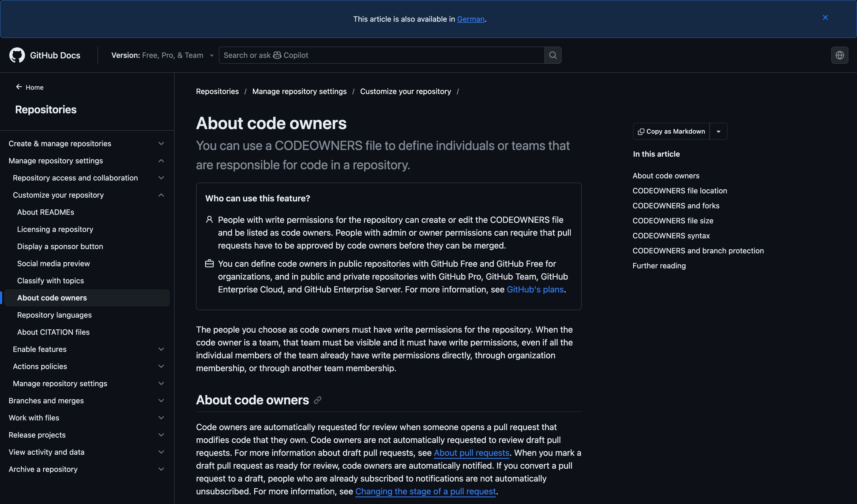Click the GitHub Octocat logo
The width and height of the screenshot is (857, 504).
click(17, 55)
